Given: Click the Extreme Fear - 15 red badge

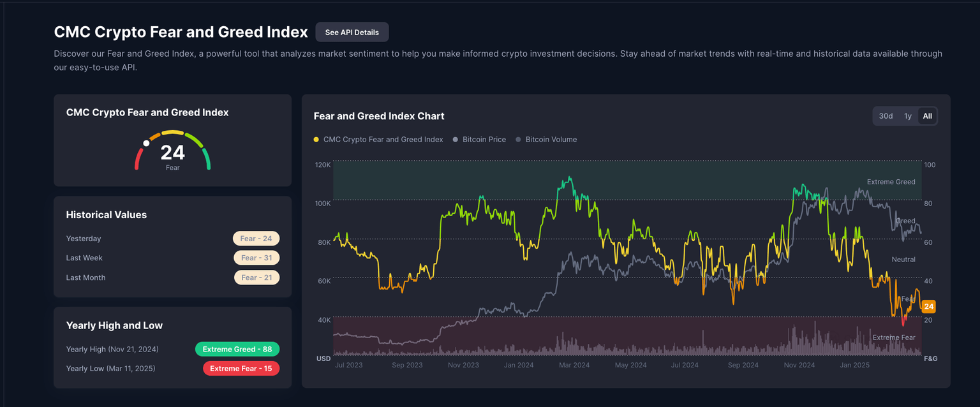Looking at the screenshot, I should [x=241, y=368].
